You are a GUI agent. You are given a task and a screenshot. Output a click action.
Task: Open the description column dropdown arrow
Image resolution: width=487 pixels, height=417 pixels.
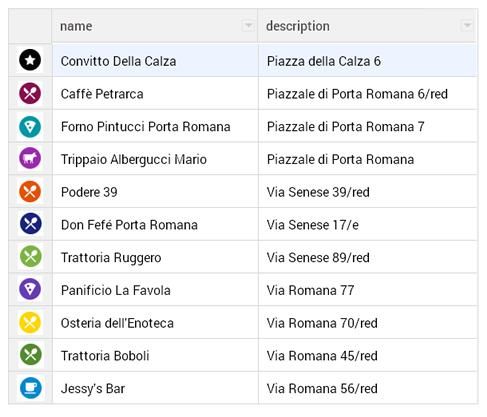coord(467,26)
